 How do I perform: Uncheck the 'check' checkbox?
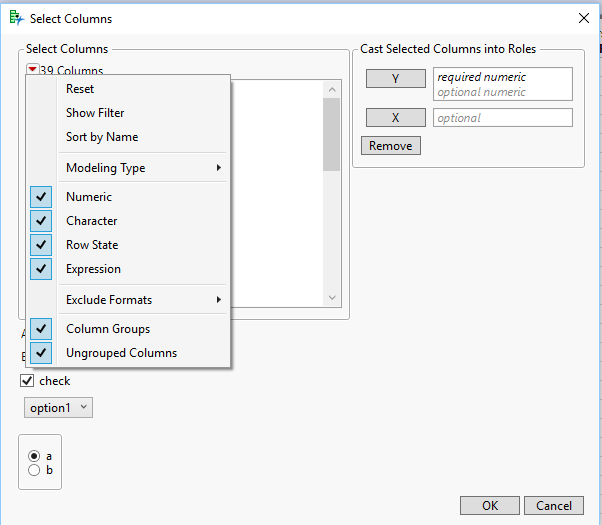click(x=28, y=381)
